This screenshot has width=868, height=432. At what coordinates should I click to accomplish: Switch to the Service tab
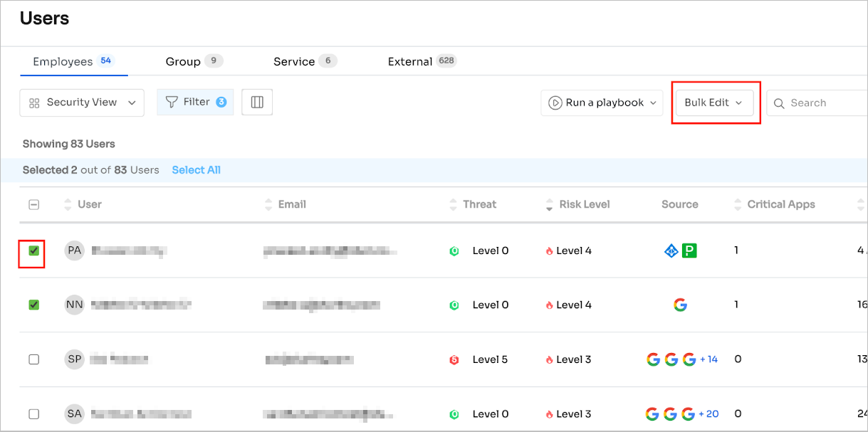click(x=305, y=61)
